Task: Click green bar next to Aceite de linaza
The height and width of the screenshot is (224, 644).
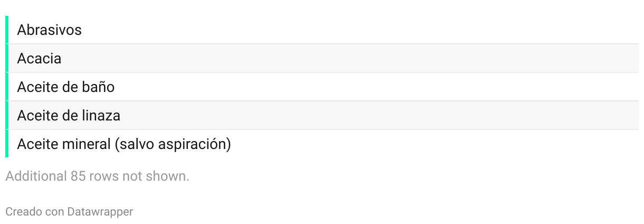Action: pos(7,116)
